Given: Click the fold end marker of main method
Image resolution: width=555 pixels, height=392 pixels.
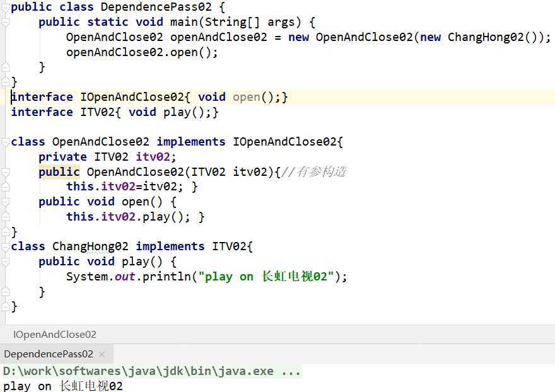Looking at the screenshot, I should pyautogui.click(x=5, y=67).
